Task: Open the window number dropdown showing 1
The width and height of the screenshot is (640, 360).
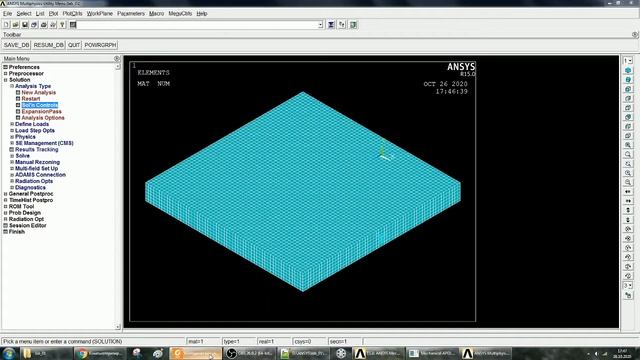Action: pyautogui.click(x=628, y=60)
